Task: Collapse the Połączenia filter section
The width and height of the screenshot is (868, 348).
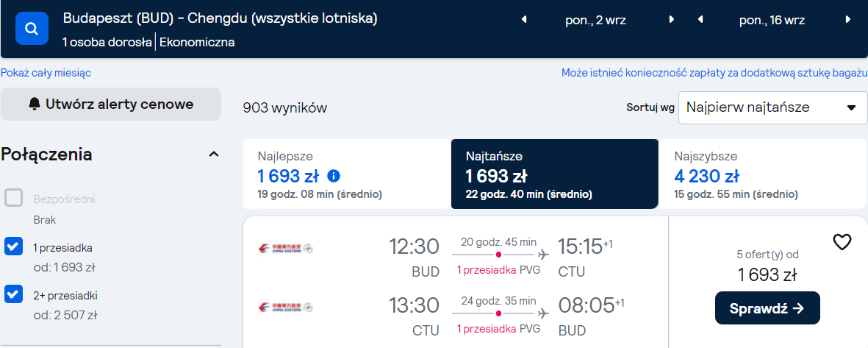Action: coord(214,155)
